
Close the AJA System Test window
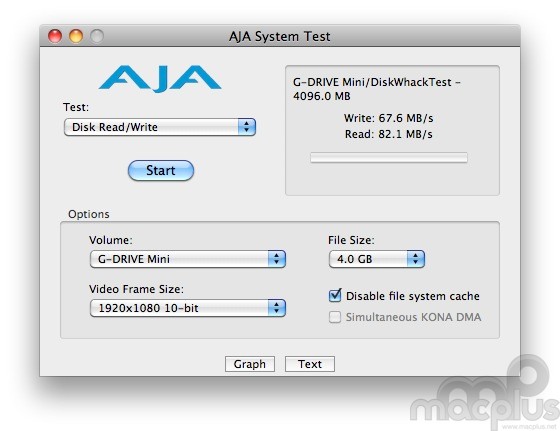(x=55, y=36)
